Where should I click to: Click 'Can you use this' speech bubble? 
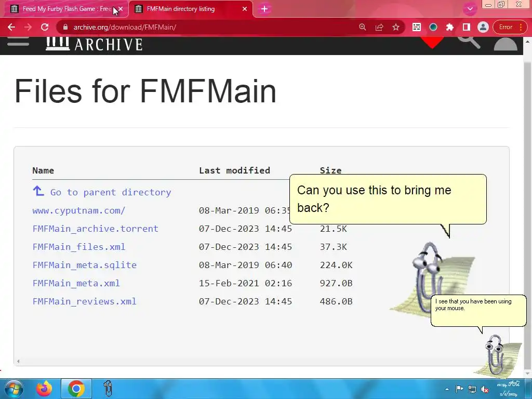388,199
